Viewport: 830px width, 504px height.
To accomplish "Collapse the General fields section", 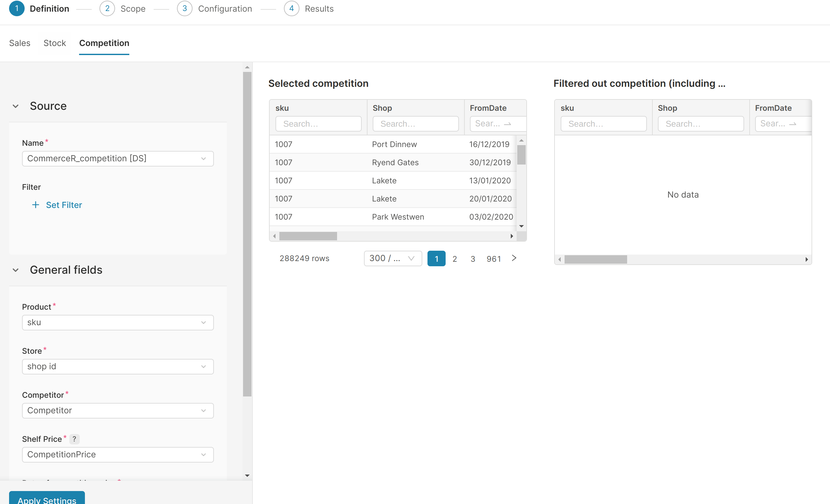I will [16, 270].
